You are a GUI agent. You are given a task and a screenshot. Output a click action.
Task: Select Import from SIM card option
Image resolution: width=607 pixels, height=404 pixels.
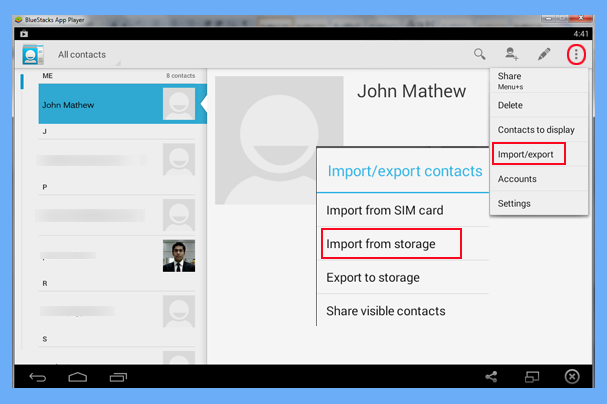(x=384, y=210)
